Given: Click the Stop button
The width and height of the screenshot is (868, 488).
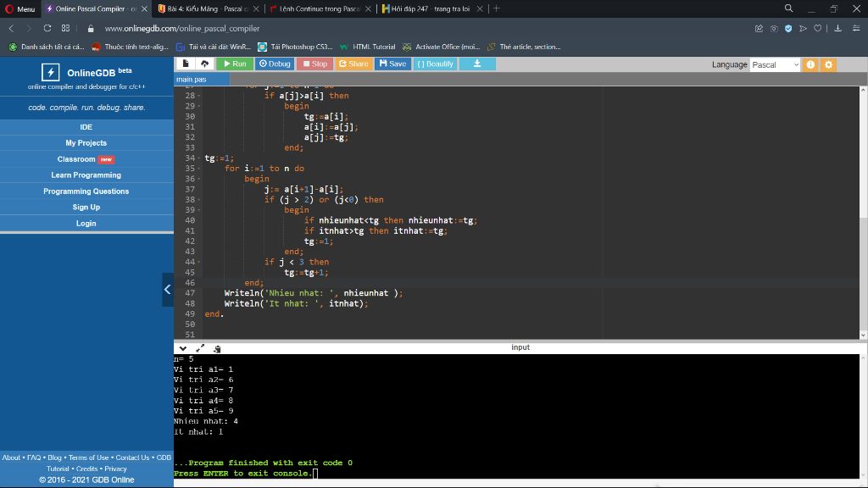Looking at the screenshot, I should 315,64.
